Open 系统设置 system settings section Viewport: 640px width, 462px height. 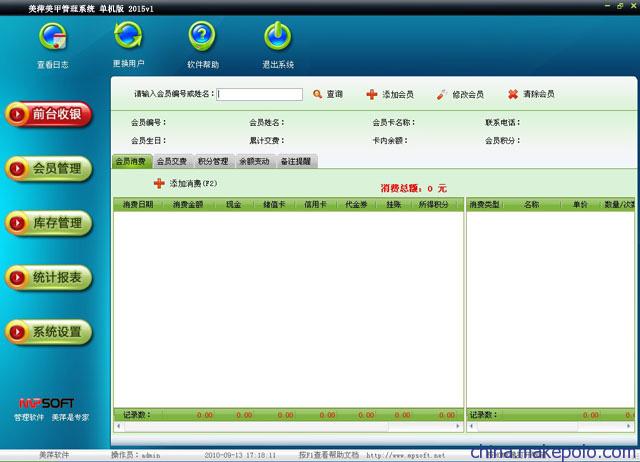click(x=48, y=331)
